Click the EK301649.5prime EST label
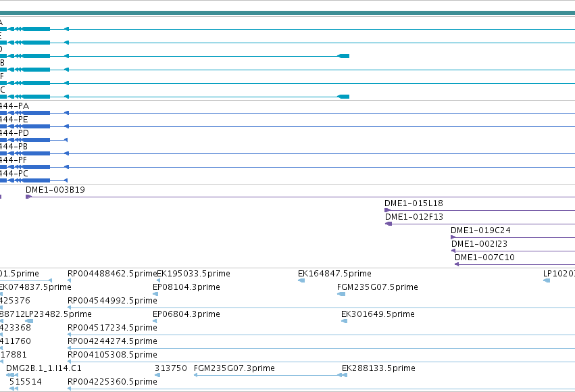 click(x=378, y=314)
